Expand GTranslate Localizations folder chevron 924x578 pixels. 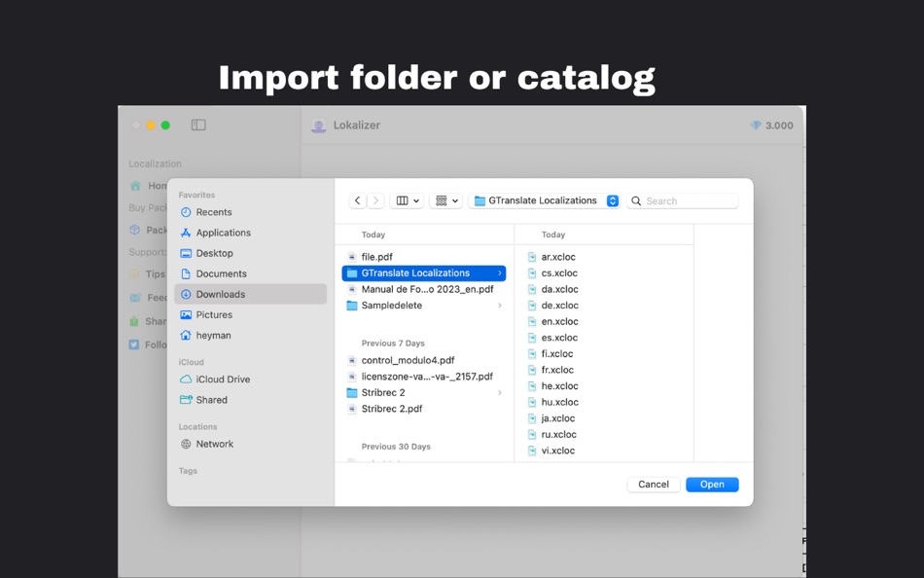[x=499, y=273]
